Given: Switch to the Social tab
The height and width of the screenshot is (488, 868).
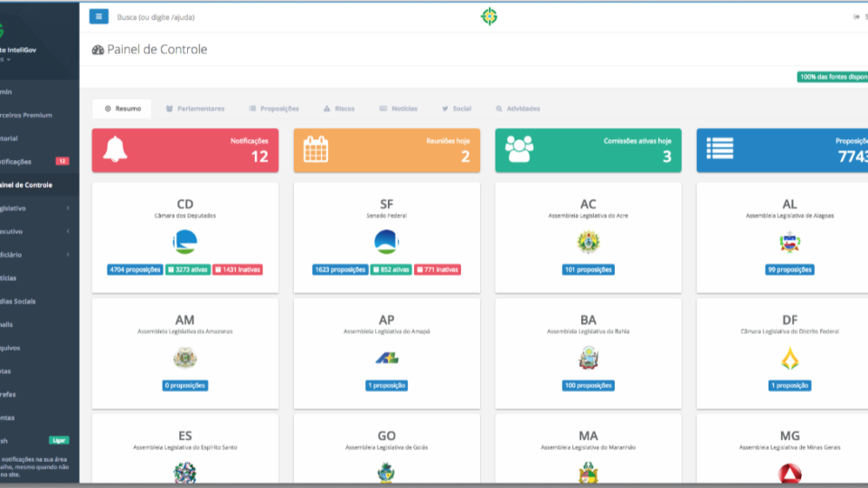Looking at the screenshot, I should coord(457,108).
